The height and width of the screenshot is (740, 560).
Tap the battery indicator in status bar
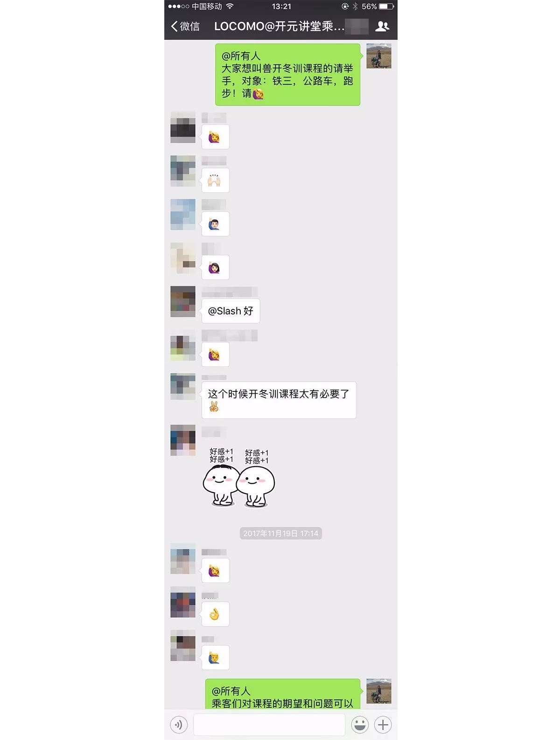coord(386,7)
